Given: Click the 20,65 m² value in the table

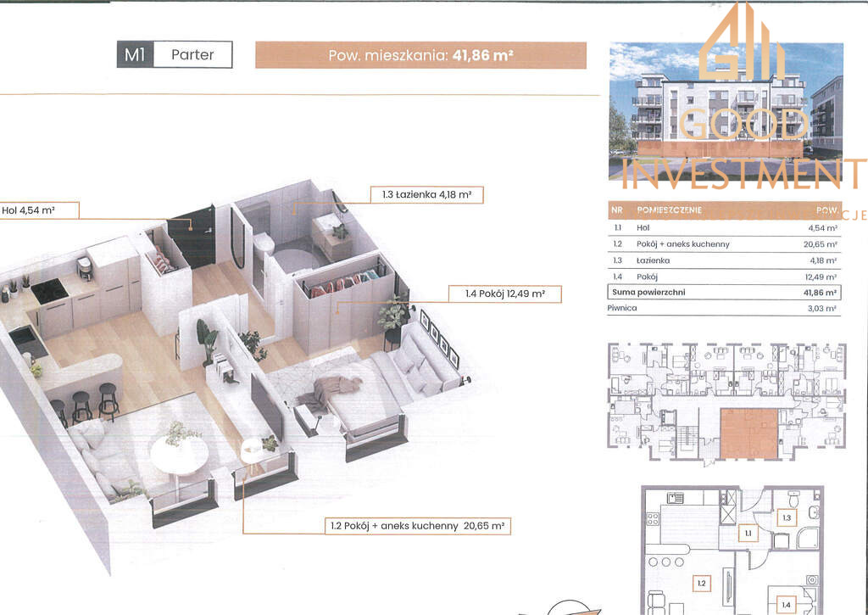Looking at the screenshot, I should 821,244.
